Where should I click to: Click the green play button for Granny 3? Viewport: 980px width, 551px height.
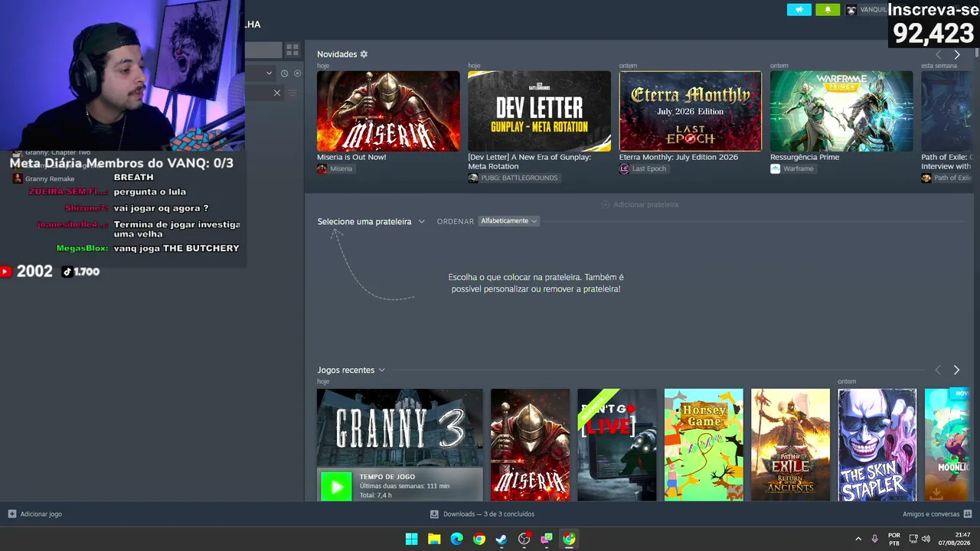click(336, 486)
